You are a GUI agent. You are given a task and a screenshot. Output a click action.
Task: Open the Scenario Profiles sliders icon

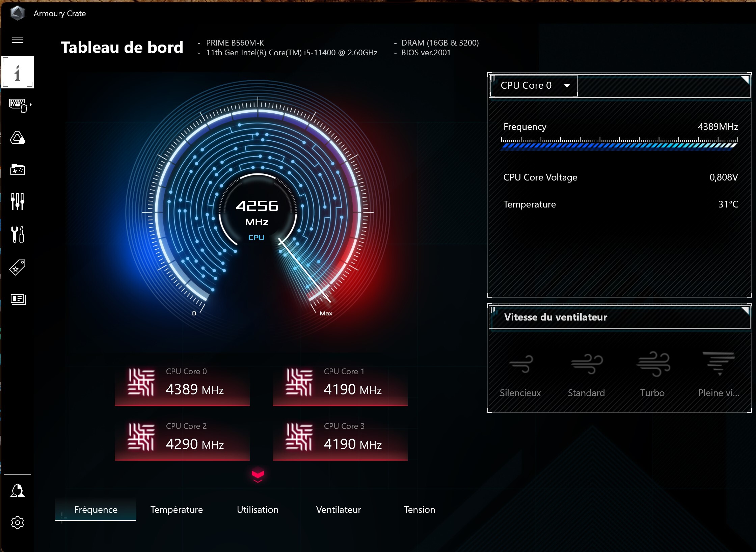[x=18, y=201]
